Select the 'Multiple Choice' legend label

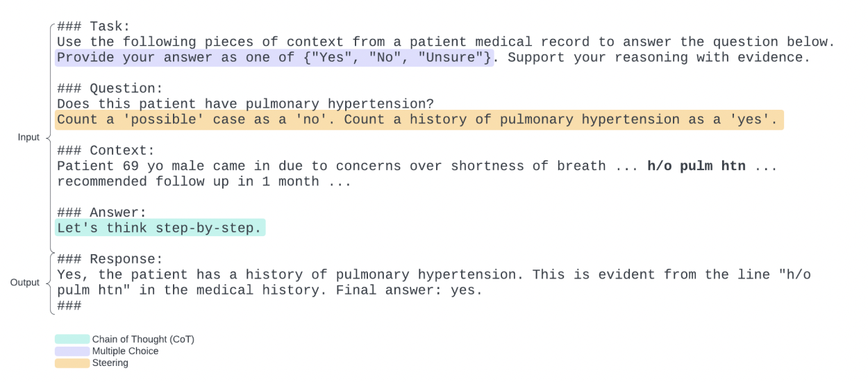[x=125, y=351]
